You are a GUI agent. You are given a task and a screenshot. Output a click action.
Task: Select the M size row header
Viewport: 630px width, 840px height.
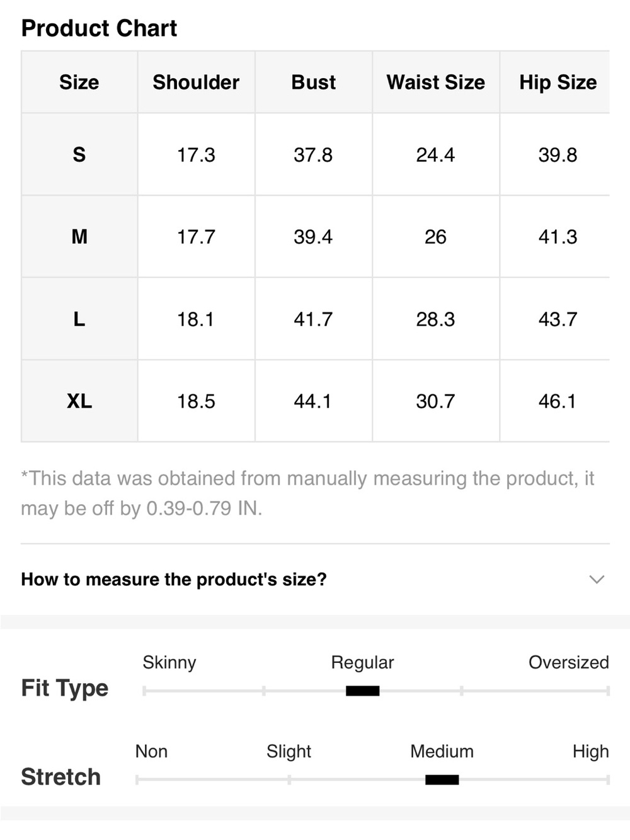pyautogui.click(x=79, y=236)
